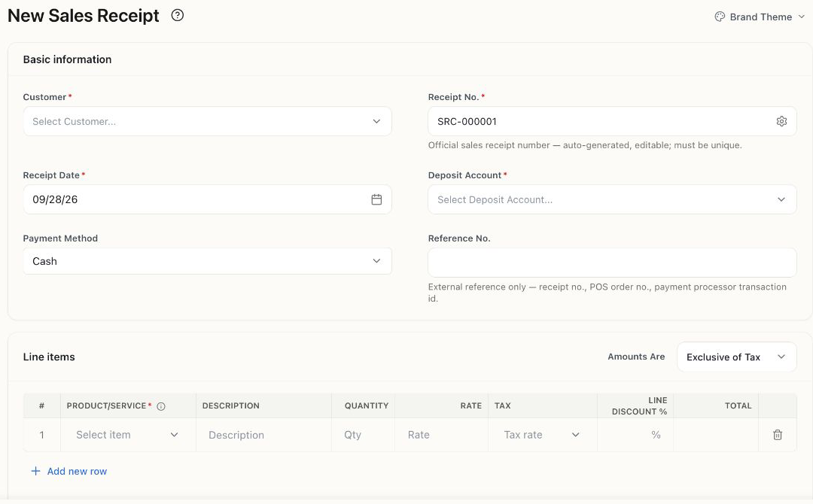Image resolution: width=813 pixels, height=504 pixels.
Task: Click the Receipt No. field label
Action: coord(454,97)
